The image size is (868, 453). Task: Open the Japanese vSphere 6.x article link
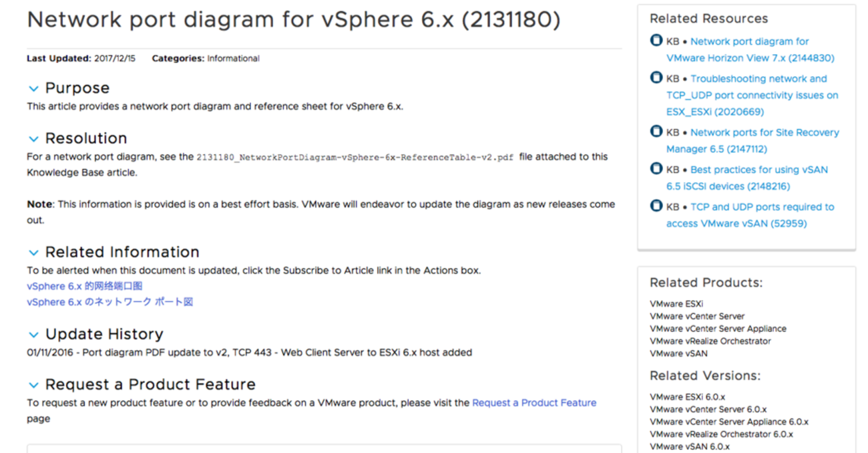coord(110,302)
